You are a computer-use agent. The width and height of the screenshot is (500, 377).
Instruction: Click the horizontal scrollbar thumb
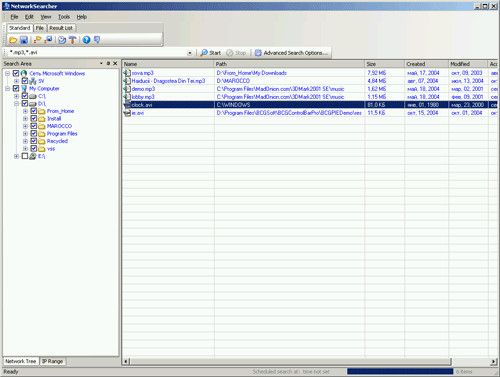(x=290, y=361)
